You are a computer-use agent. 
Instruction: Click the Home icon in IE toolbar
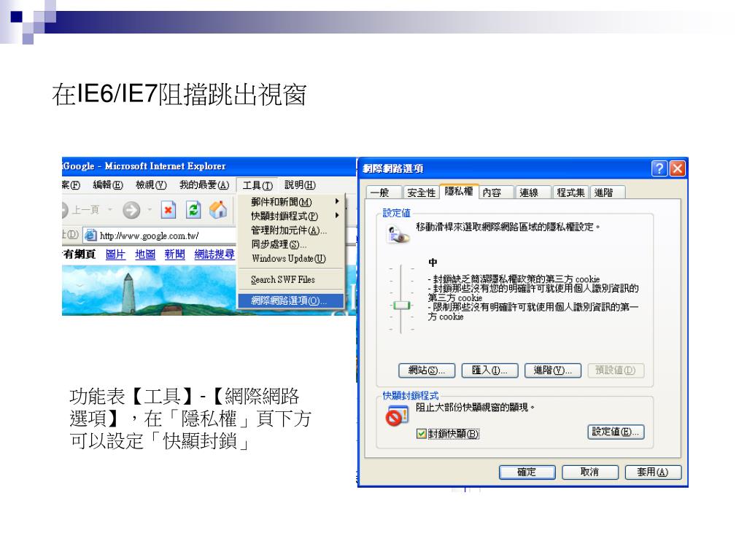click(218, 210)
